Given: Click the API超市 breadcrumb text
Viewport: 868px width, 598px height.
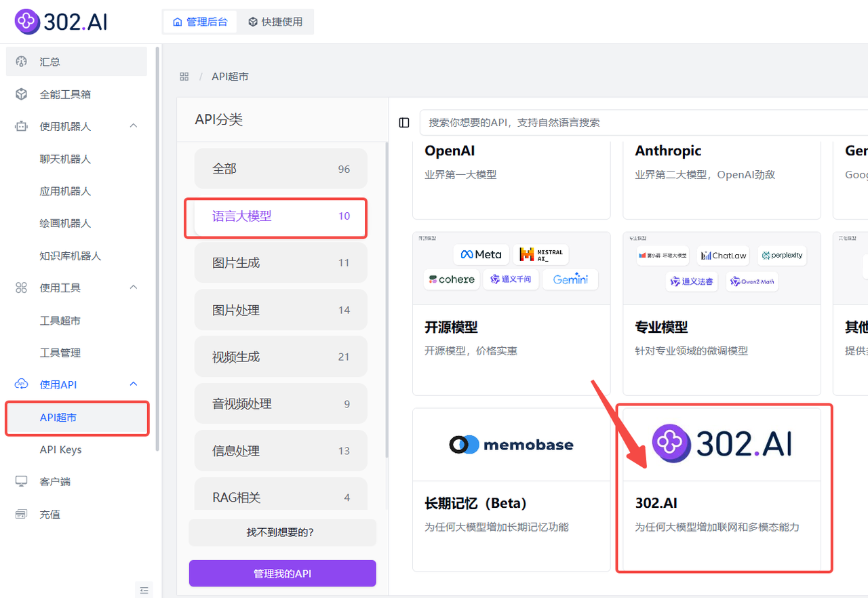Looking at the screenshot, I should tap(230, 77).
